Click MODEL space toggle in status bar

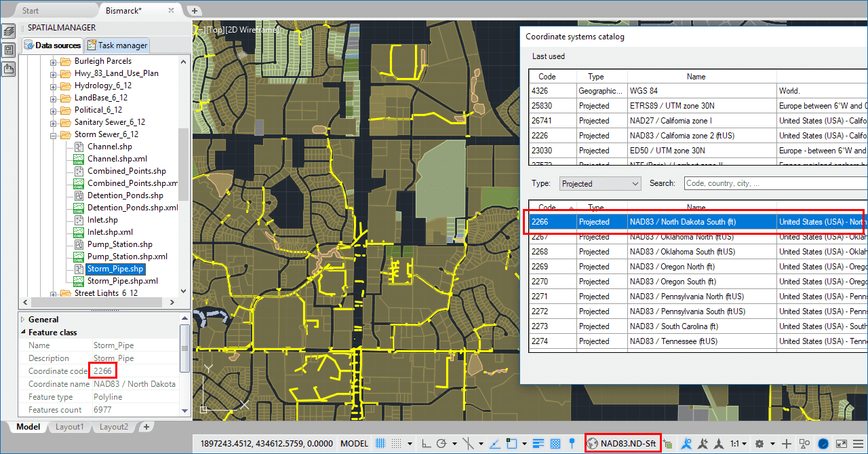[354, 444]
